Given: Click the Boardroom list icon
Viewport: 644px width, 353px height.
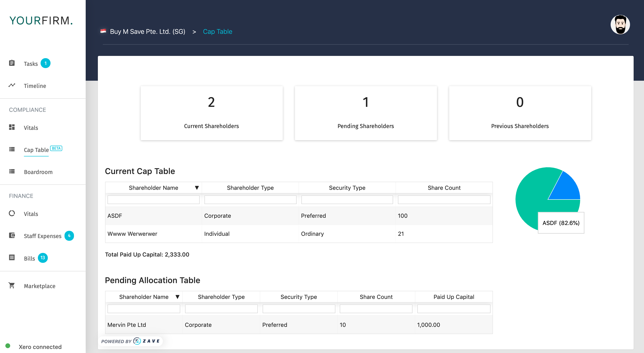Looking at the screenshot, I should click(x=12, y=172).
